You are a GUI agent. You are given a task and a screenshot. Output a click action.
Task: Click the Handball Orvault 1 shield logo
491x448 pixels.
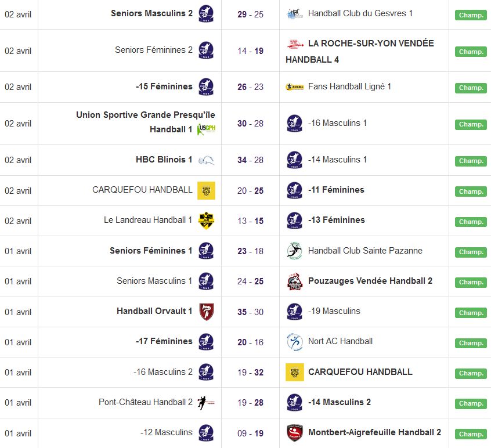(206, 312)
